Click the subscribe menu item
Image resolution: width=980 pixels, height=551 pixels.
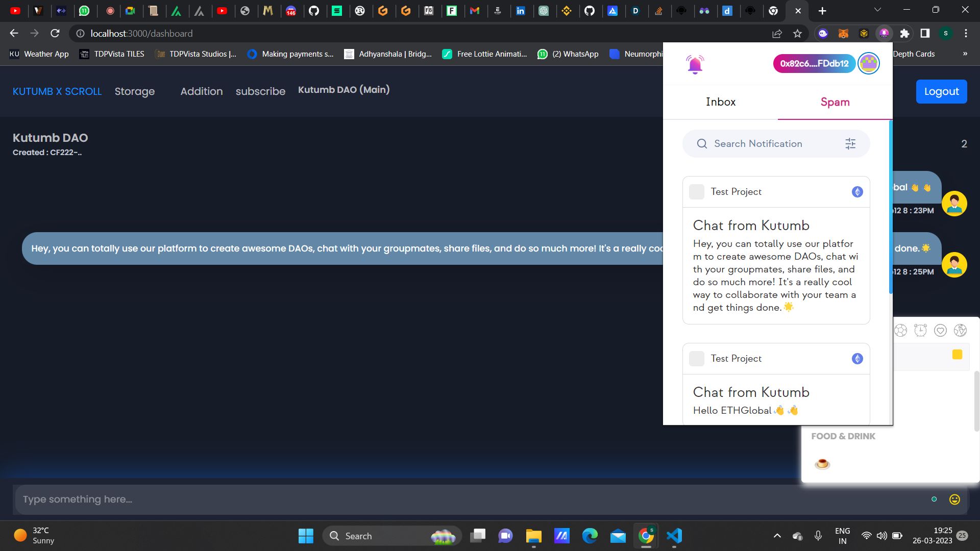260,91
